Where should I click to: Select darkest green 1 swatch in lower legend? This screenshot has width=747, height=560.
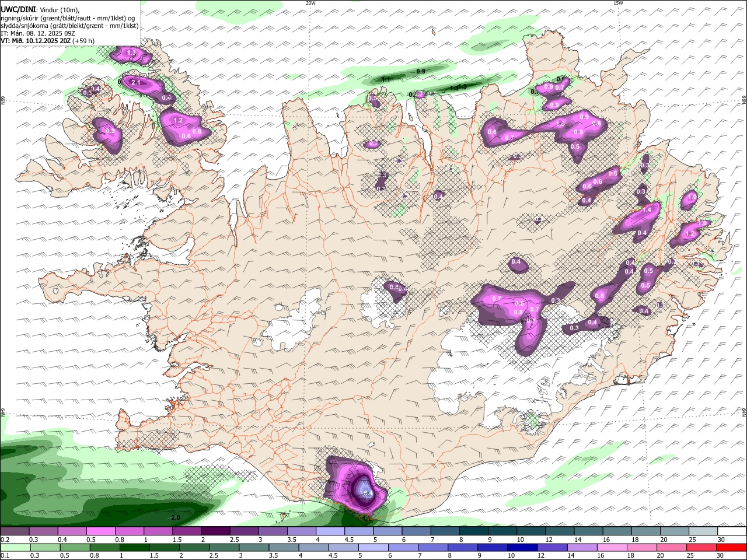134,548
